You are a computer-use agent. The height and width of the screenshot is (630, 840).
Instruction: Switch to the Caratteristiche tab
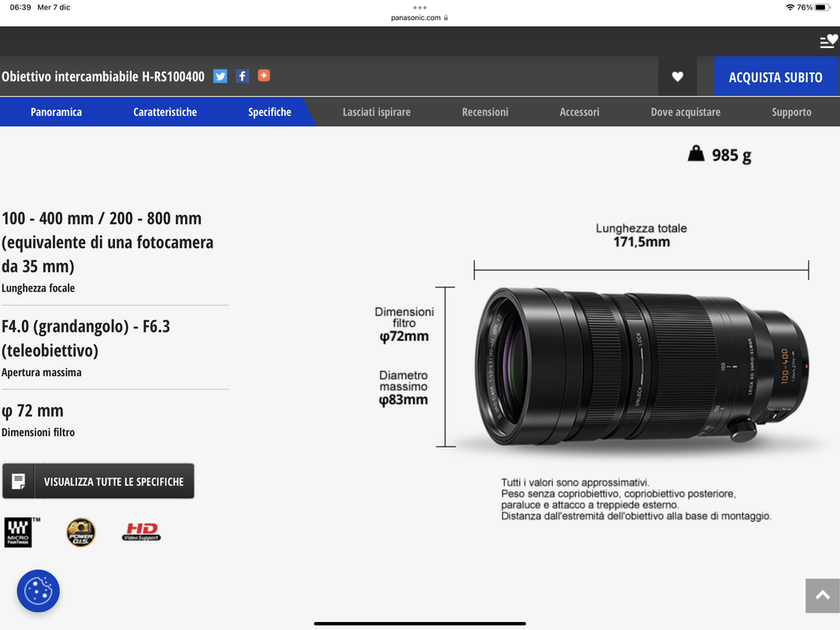point(165,112)
